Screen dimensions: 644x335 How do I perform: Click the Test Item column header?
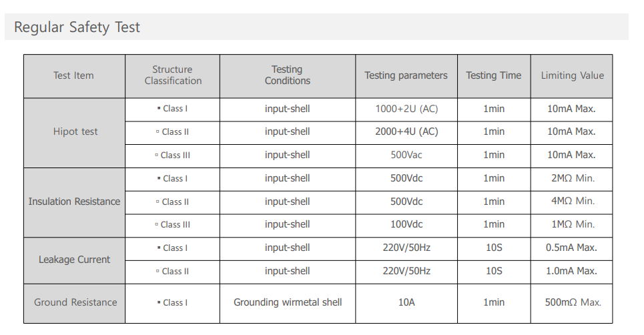pyautogui.click(x=74, y=76)
